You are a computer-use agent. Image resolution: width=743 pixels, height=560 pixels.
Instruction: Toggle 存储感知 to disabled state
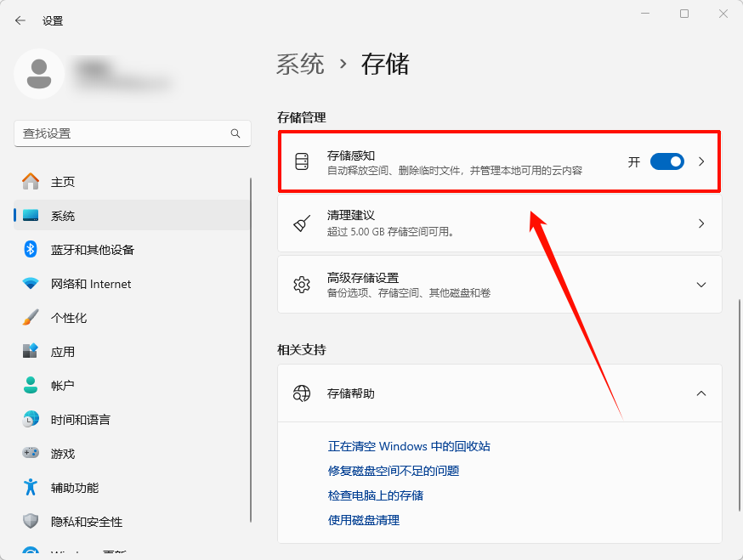(x=666, y=161)
